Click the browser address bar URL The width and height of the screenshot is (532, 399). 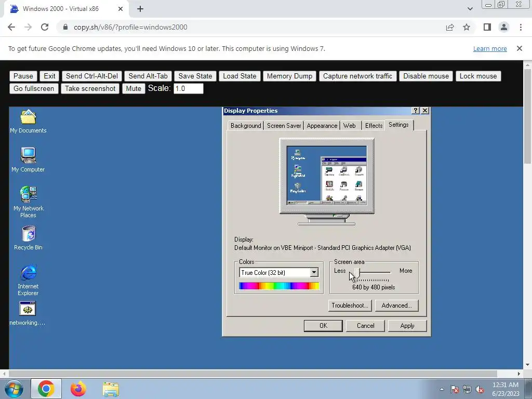click(130, 27)
